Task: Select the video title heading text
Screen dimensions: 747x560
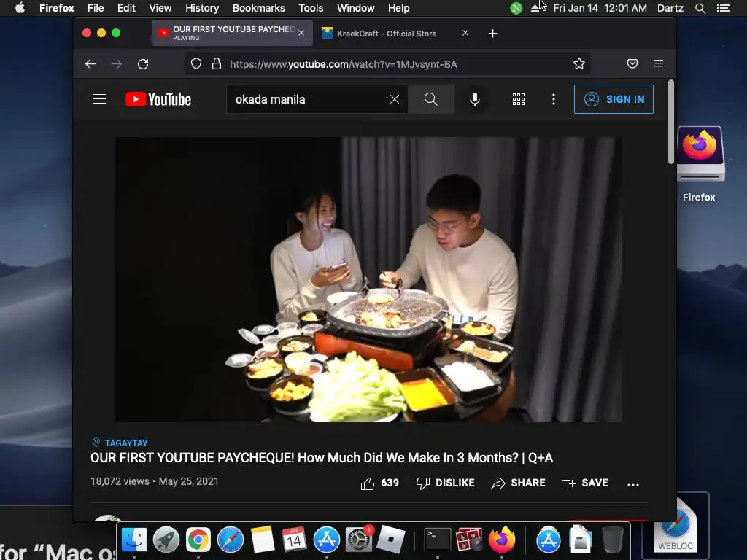Action: (322, 458)
